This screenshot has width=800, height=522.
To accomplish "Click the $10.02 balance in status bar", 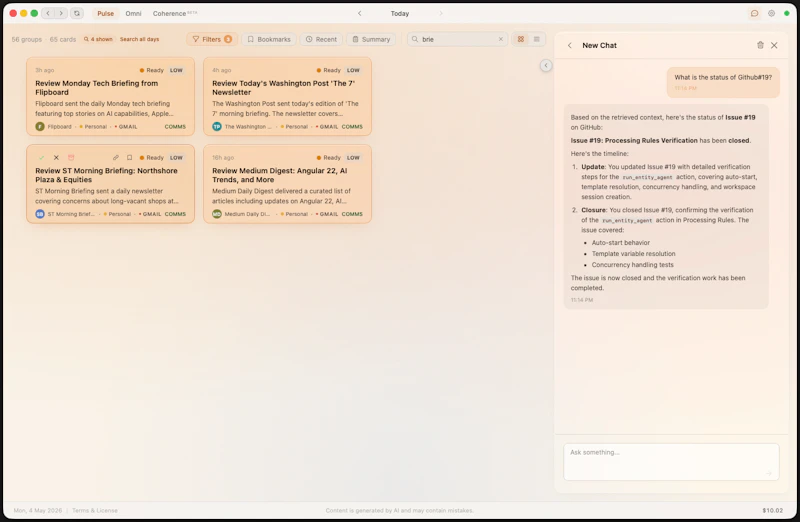I will (772, 510).
